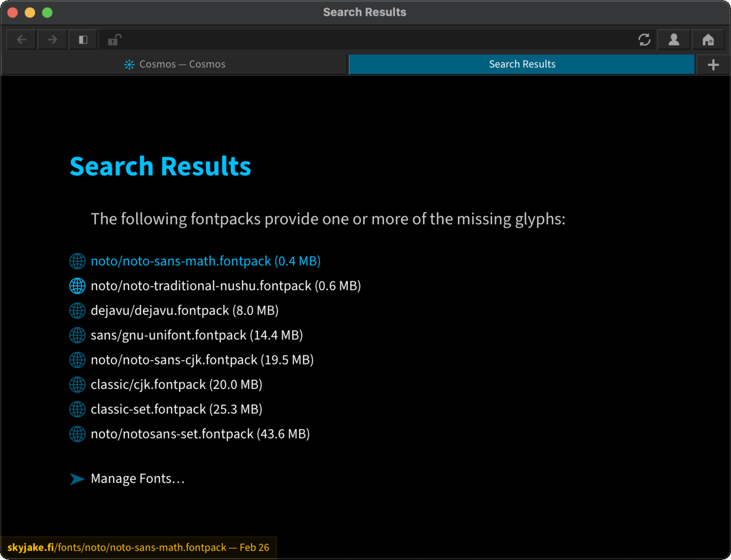Click the Cosmos tab snowflake icon
Viewport: 731px width, 560px height.
(129, 64)
